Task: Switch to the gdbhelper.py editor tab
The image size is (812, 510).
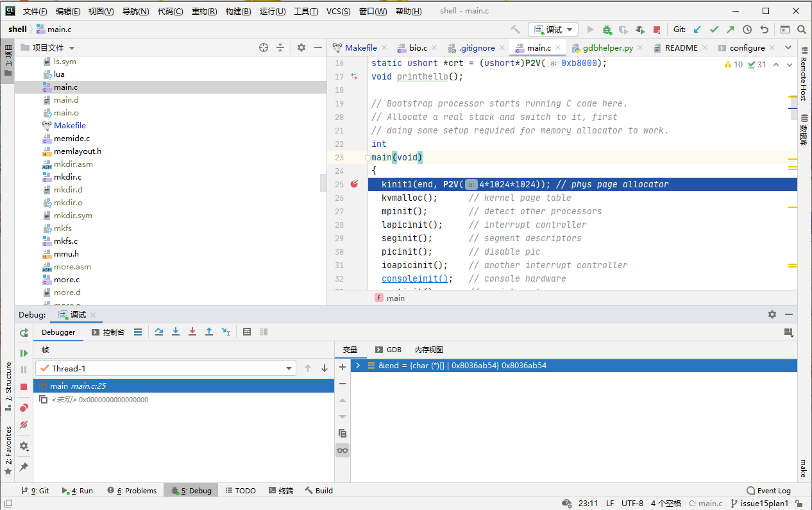Action: click(607, 48)
